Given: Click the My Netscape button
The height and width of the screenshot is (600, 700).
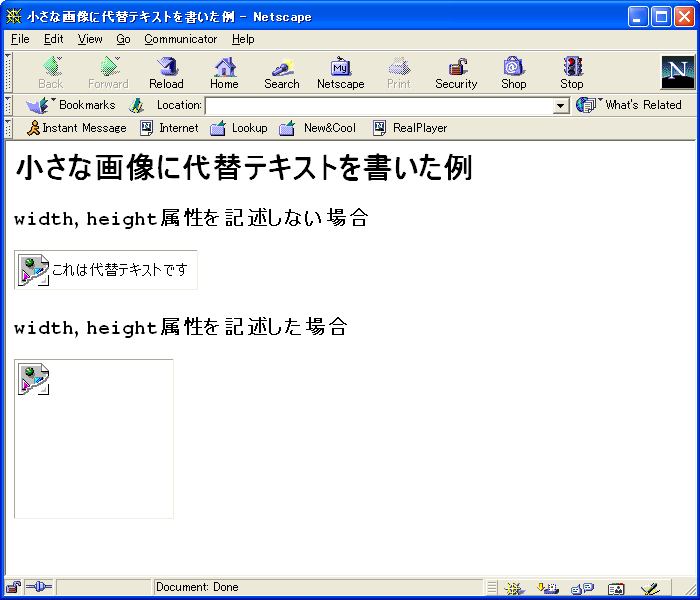Looking at the screenshot, I should (x=340, y=72).
